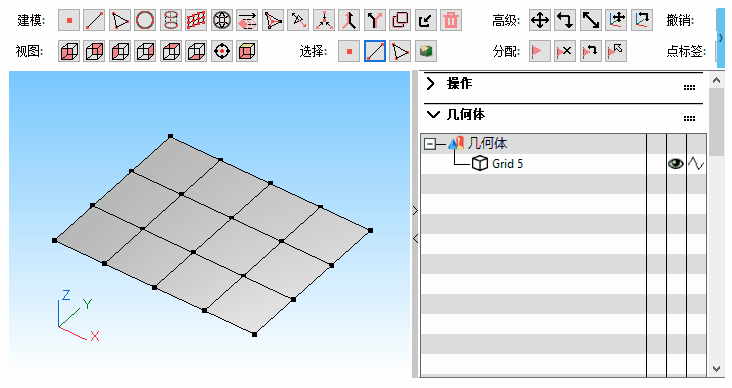Activate the scale diagonal arrow tool
This screenshot has width=732, height=388.
point(591,21)
